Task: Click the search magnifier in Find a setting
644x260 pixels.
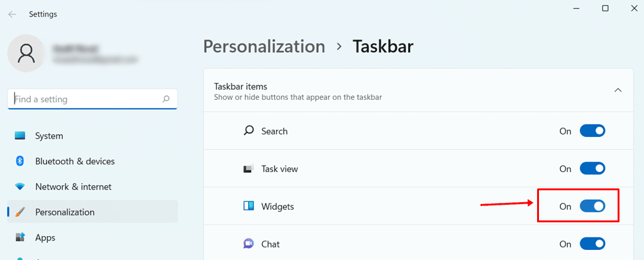Action: [x=166, y=99]
